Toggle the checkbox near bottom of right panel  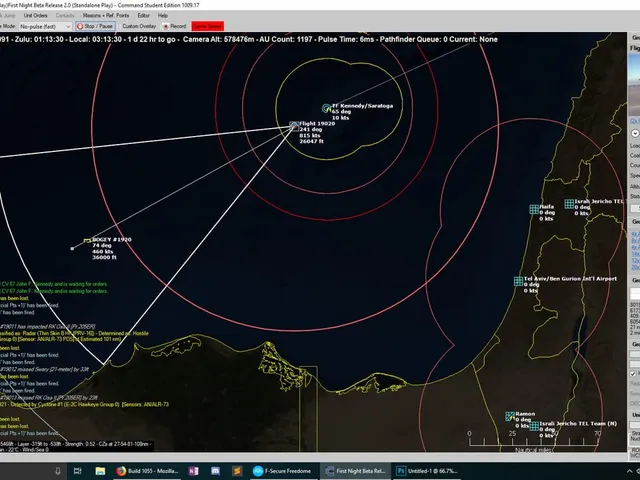(x=633, y=374)
